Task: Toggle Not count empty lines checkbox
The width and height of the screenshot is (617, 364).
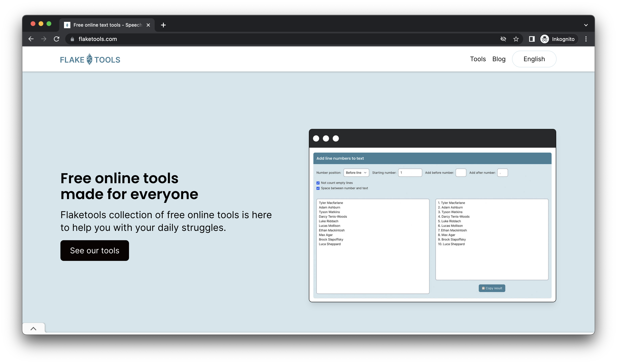Action: pos(318,183)
